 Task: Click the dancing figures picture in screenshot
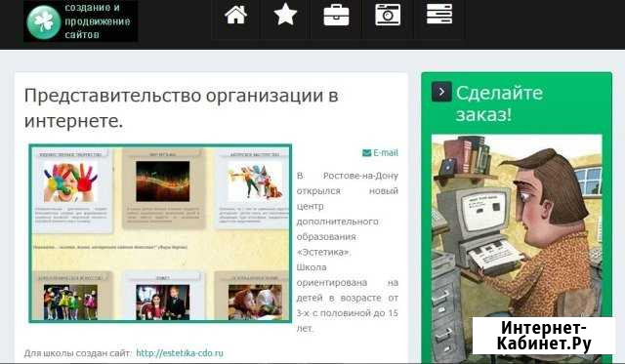pyautogui.click(x=255, y=182)
